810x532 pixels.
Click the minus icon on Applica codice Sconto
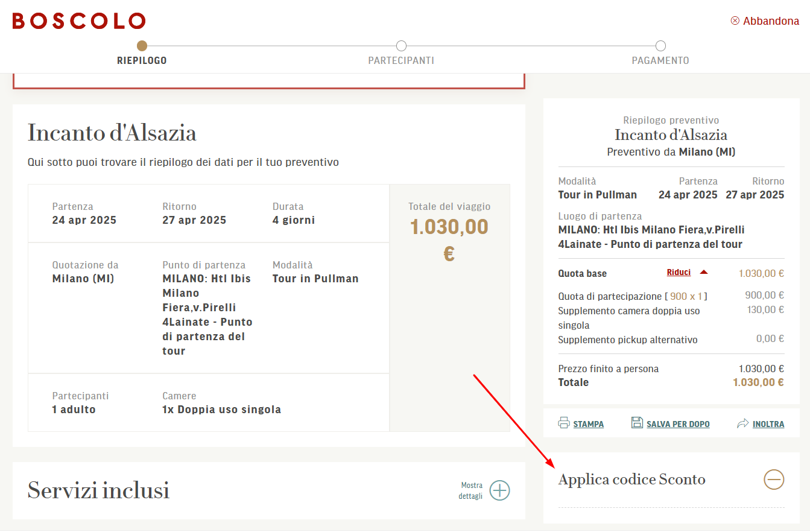(774, 479)
